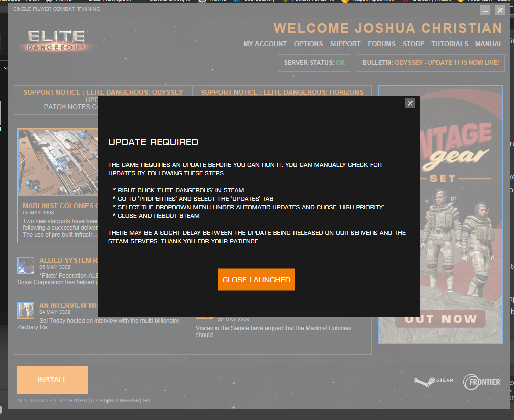Click the Elite Dangerous logo
514x420 pixels.
[x=56, y=41]
